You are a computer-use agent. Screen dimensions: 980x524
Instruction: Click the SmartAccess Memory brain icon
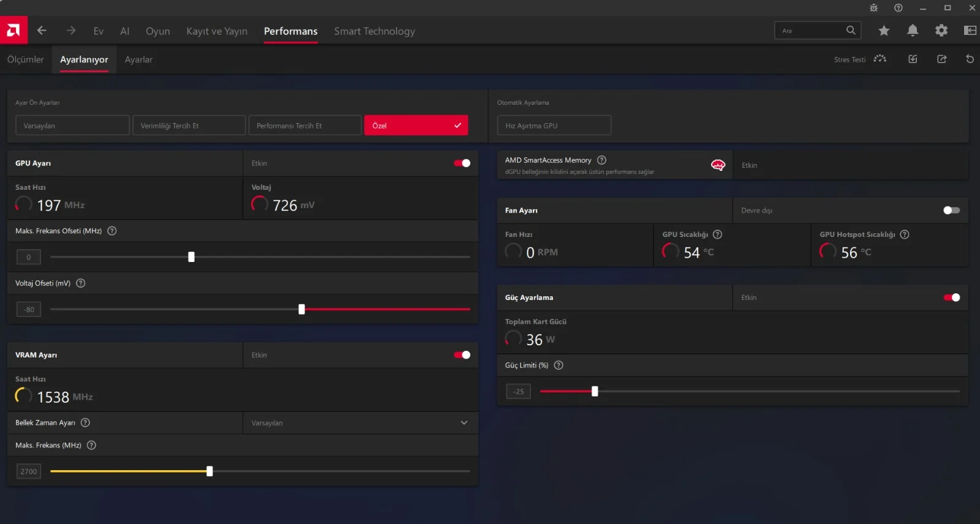click(718, 165)
